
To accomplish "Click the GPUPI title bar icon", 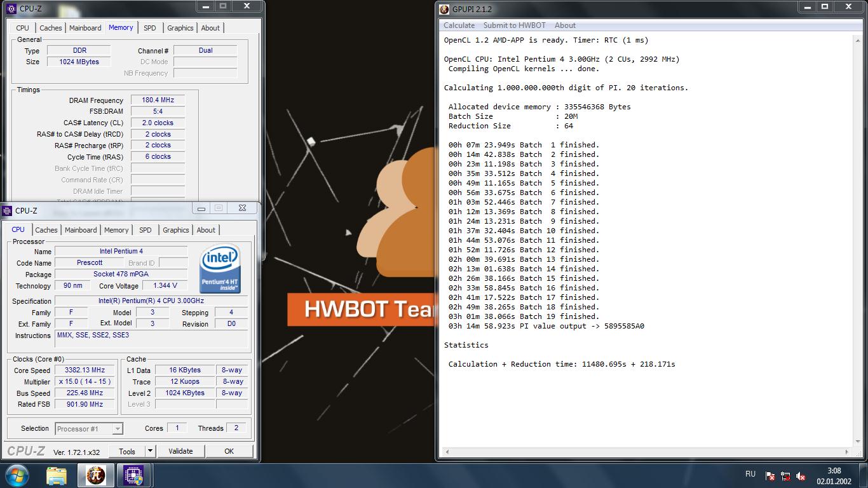I will pyautogui.click(x=444, y=9).
